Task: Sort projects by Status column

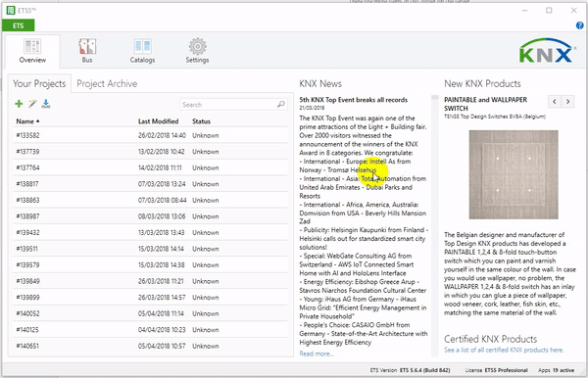Action: 201,121
